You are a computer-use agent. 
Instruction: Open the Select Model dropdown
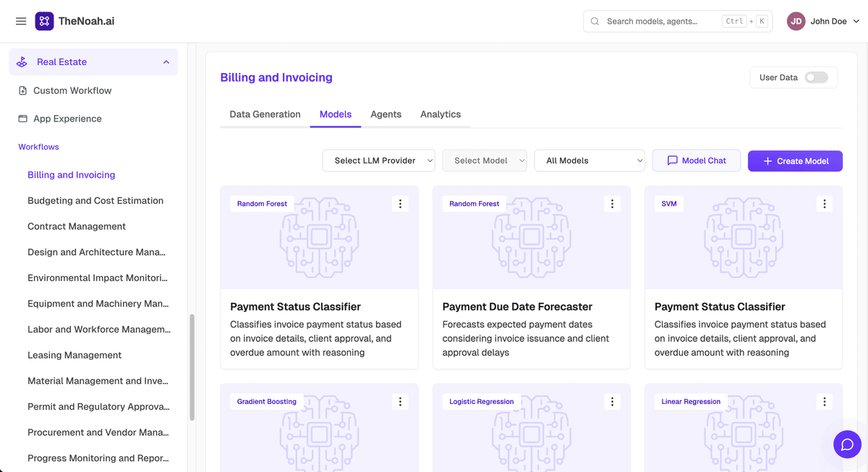coord(485,160)
